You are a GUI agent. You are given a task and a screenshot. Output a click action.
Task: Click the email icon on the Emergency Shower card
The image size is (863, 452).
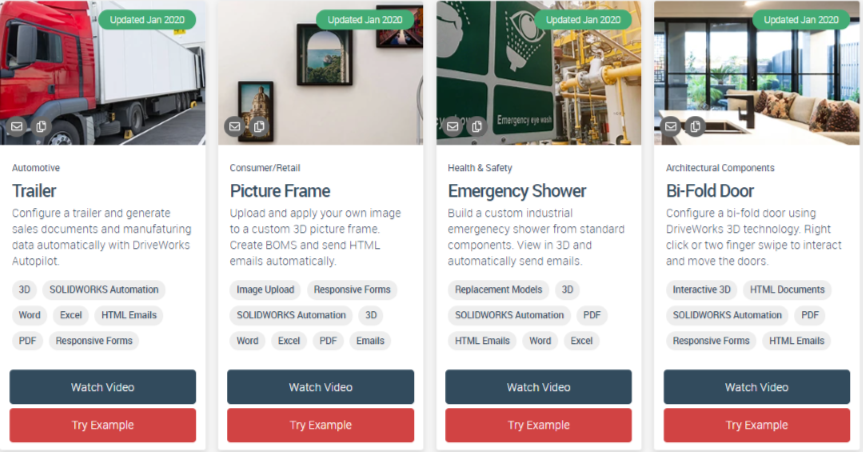tap(453, 127)
